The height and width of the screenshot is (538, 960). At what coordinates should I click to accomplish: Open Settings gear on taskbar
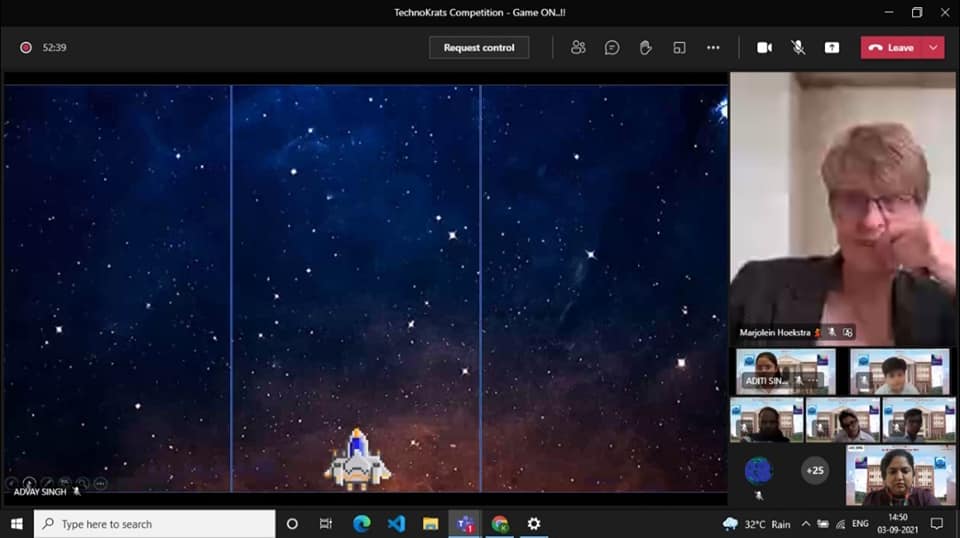point(534,524)
